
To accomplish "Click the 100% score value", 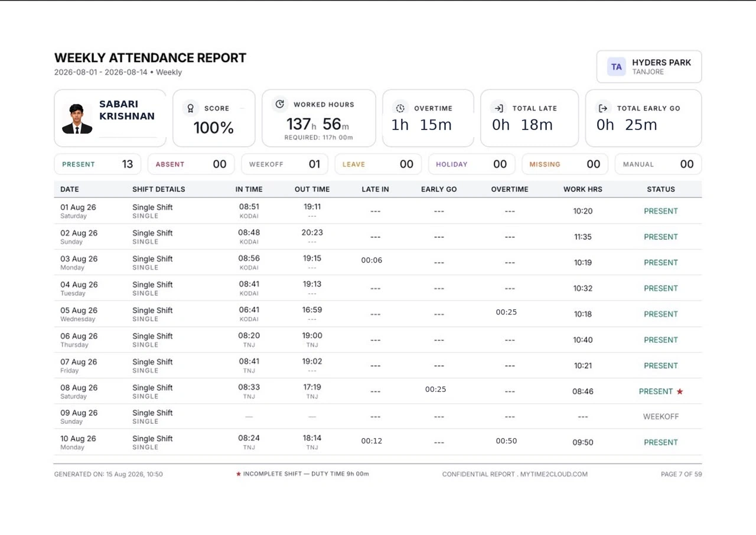I will coord(214,128).
